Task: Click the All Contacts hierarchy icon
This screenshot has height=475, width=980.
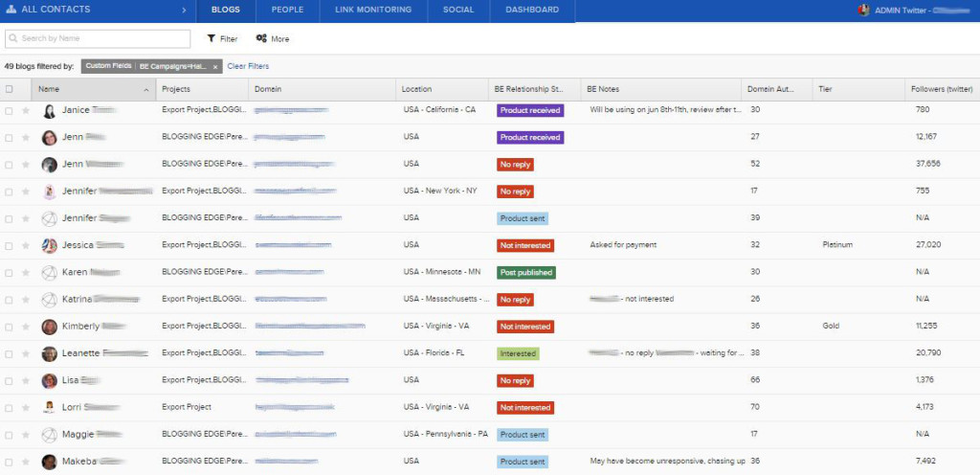Action: 11,10
